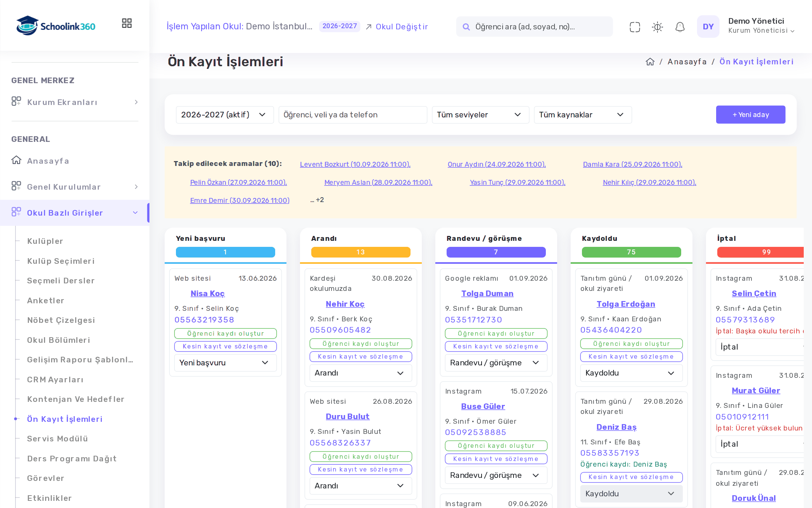Click the Schoolink360 logo

56,26
